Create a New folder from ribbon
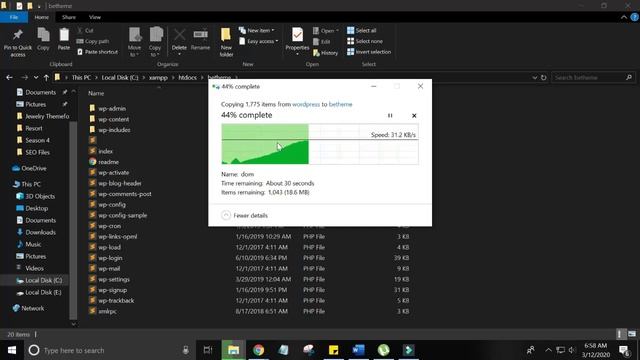Viewport: 640px width, 360px height. click(226, 42)
